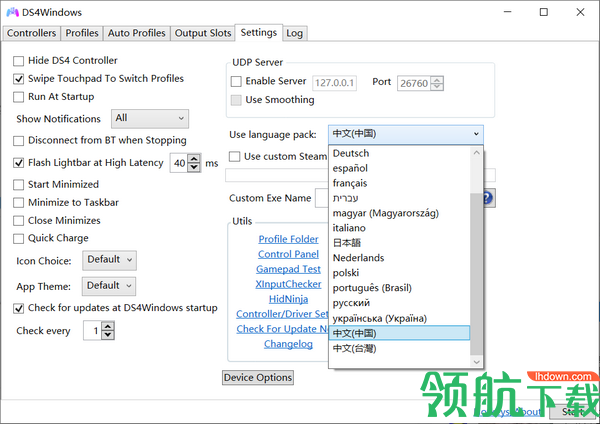Choose français language option
The image size is (600, 424).
click(x=399, y=183)
